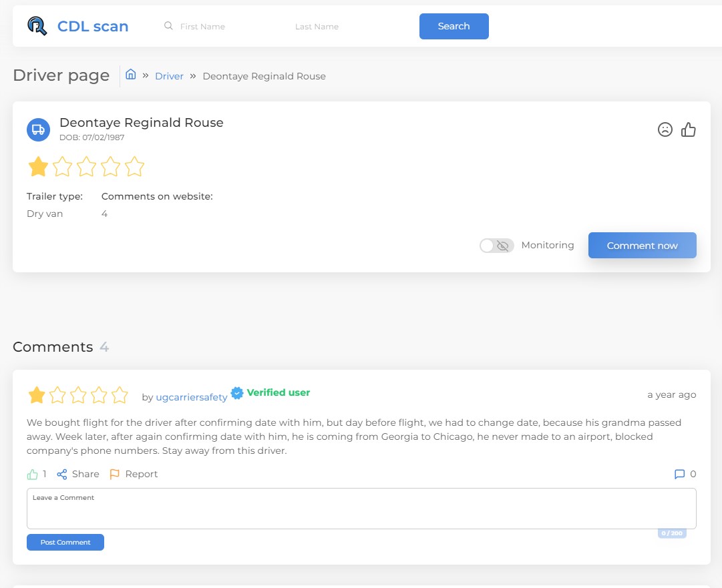Click the blue truck driver icon
722x588 pixels.
[39, 129]
